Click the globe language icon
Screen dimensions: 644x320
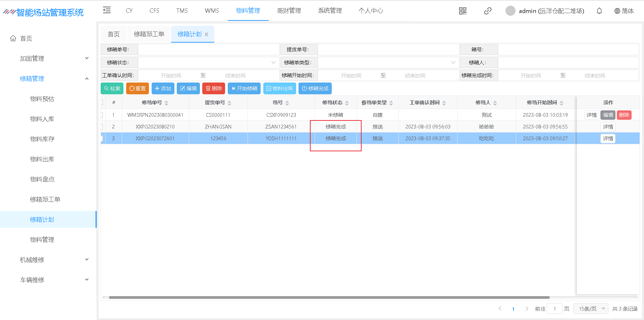(x=617, y=11)
